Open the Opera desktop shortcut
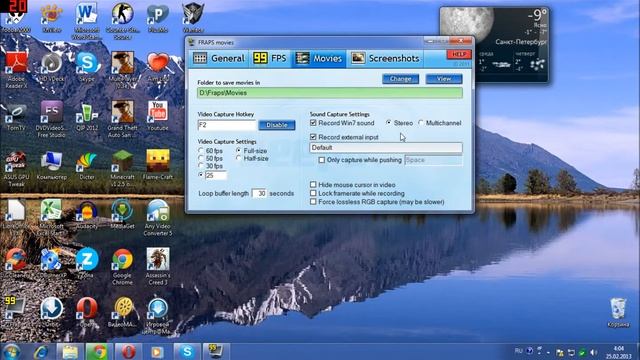Screen dimensions: 640x360 87,313
